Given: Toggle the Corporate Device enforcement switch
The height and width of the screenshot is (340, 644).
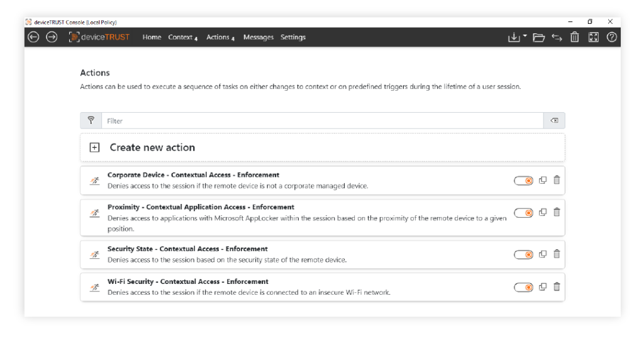Looking at the screenshot, I should coord(523,181).
